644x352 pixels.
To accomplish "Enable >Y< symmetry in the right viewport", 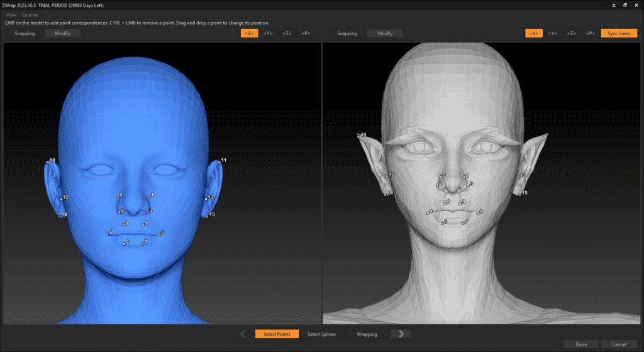I will coord(552,33).
